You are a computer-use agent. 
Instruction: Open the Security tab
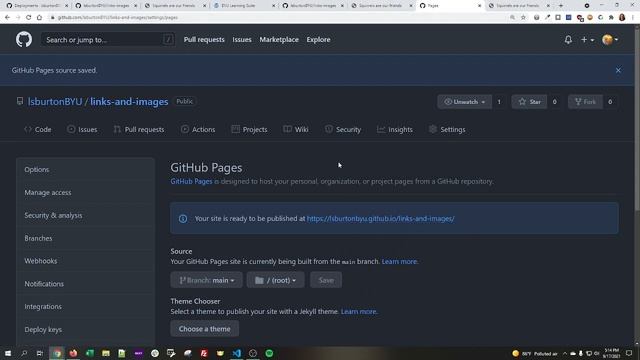[343, 129]
